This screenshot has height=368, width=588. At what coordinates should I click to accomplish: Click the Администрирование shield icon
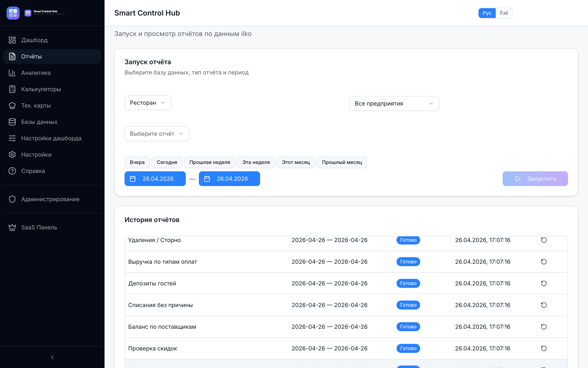pos(12,199)
